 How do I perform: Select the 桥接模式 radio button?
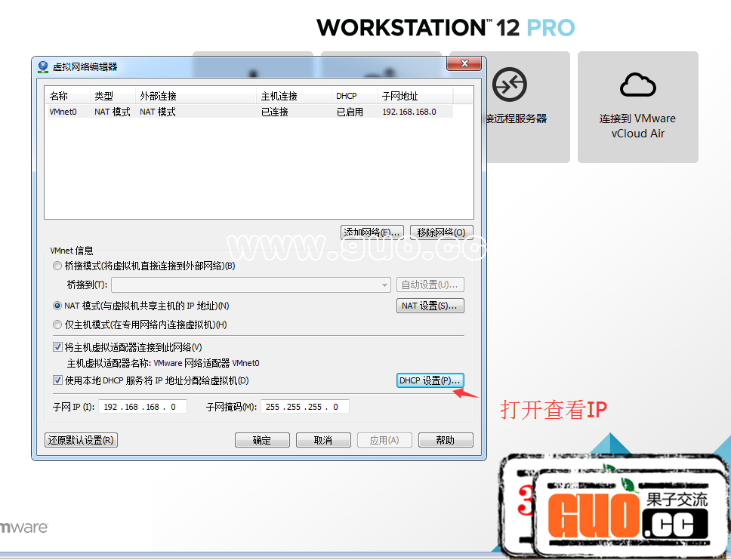tap(57, 266)
